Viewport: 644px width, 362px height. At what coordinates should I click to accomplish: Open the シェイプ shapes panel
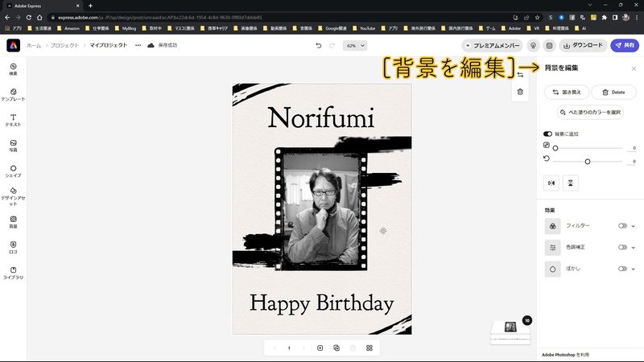pos(13,171)
